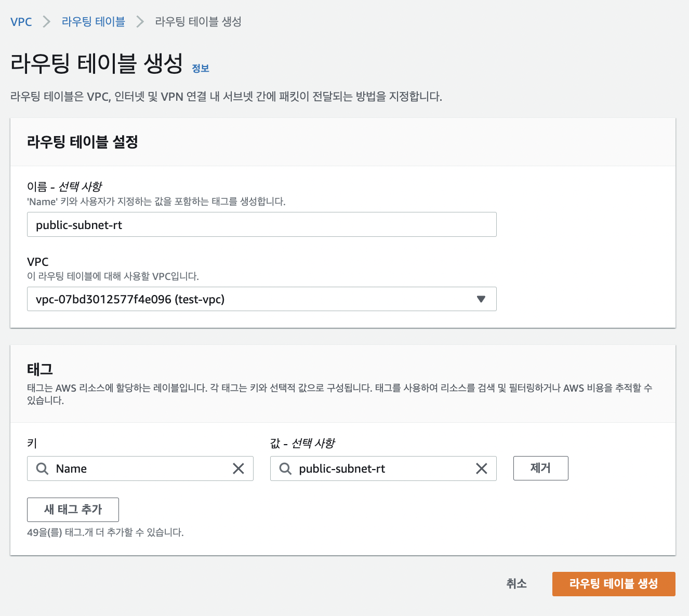Open the VPC breadcrumb link
This screenshot has height=616, width=689.
21,22
